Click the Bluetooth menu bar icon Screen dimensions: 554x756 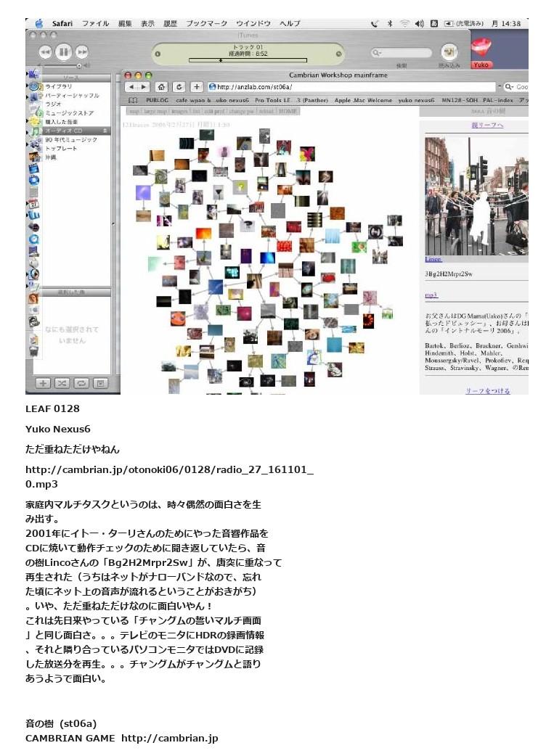[x=390, y=23]
